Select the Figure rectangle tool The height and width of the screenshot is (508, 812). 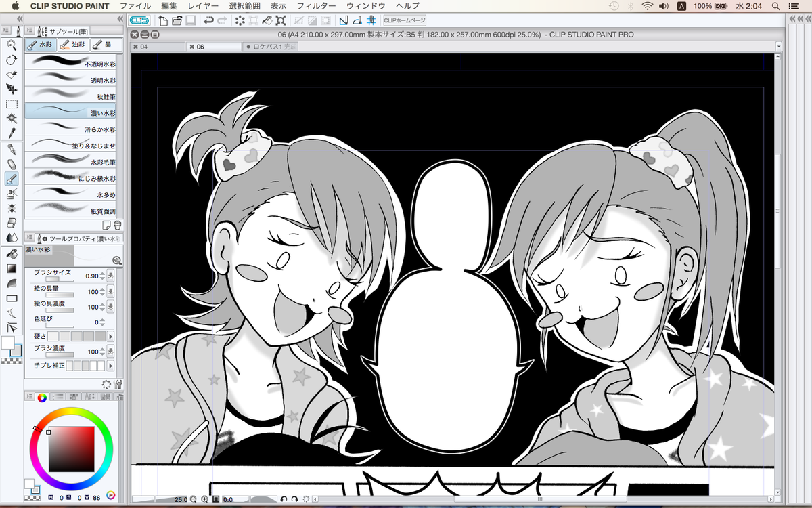pos(12,298)
